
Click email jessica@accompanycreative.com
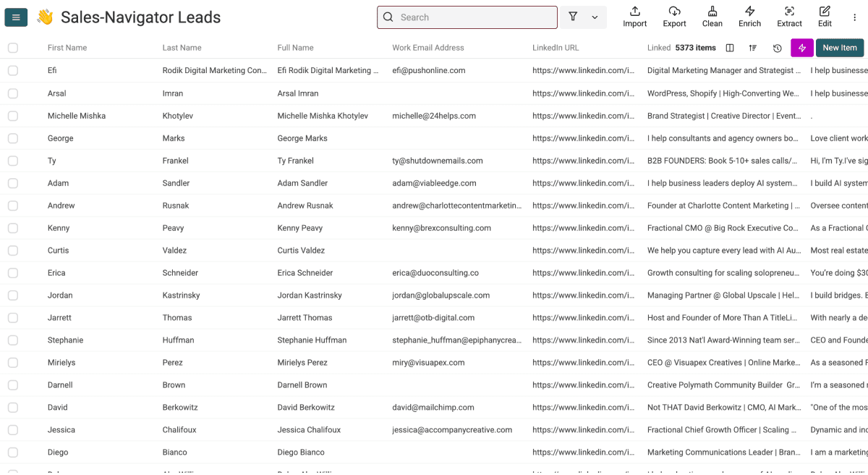click(x=452, y=429)
